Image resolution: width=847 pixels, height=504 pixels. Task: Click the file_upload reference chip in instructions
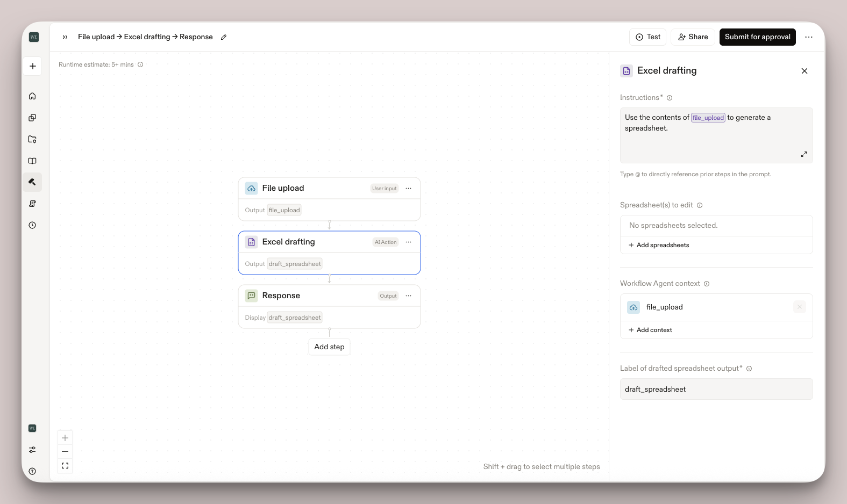point(708,118)
